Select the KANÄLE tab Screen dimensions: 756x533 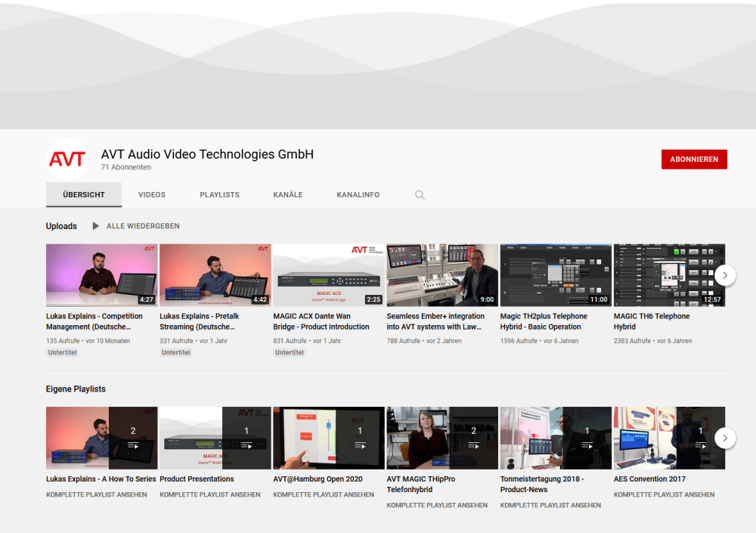[x=287, y=194]
